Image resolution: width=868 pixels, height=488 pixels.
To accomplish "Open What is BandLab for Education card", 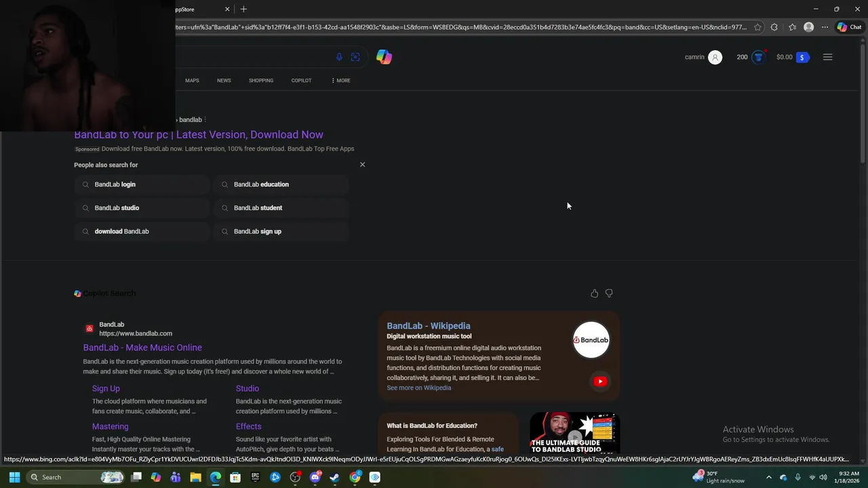I will click(448, 432).
